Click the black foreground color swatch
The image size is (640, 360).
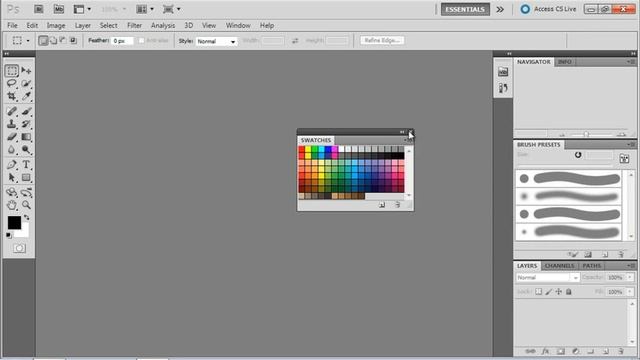14,222
